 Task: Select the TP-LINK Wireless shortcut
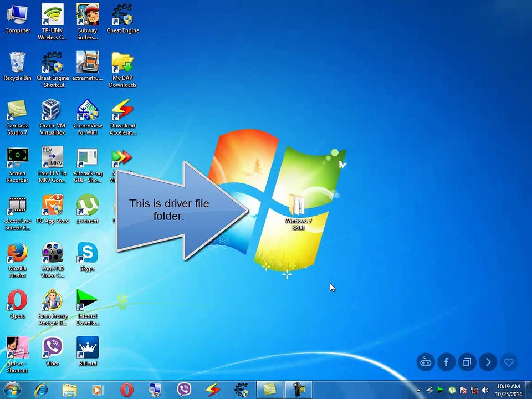pyautogui.click(x=52, y=22)
